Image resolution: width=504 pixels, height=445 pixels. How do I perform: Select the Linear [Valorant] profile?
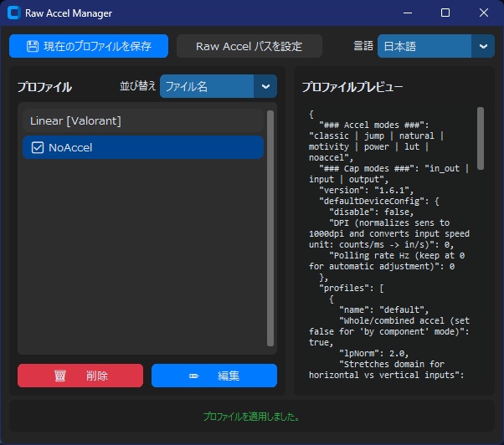point(143,120)
